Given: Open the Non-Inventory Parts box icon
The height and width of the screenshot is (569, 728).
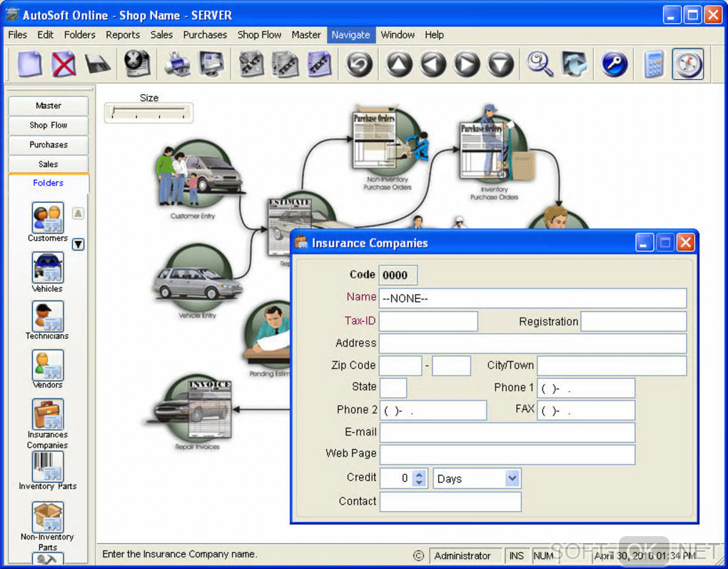Looking at the screenshot, I should (48, 516).
